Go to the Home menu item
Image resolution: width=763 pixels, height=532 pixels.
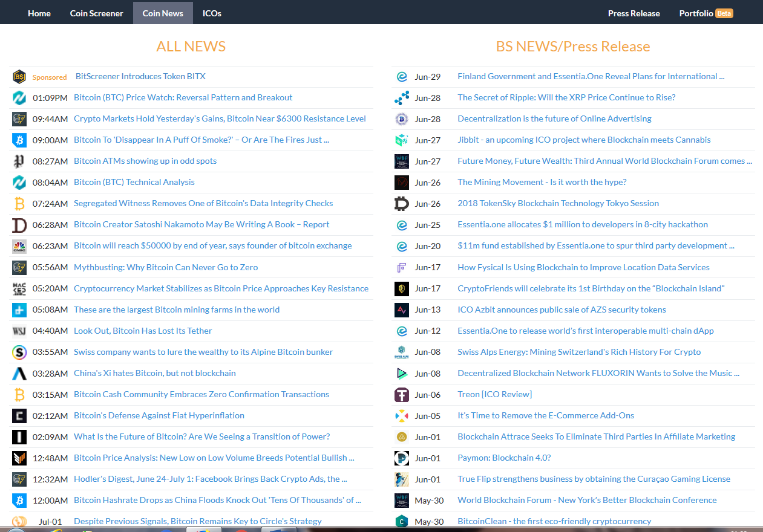coord(39,13)
